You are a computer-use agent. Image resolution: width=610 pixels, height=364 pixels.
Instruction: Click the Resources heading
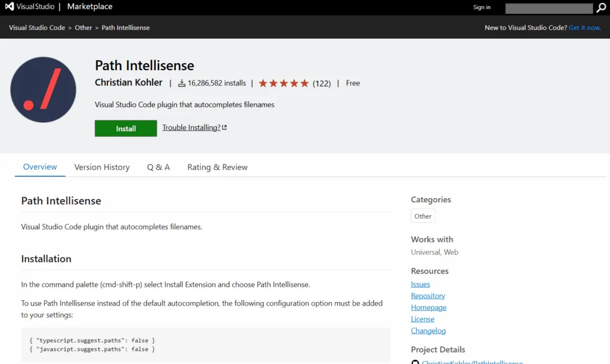pyautogui.click(x=430, y=271)
